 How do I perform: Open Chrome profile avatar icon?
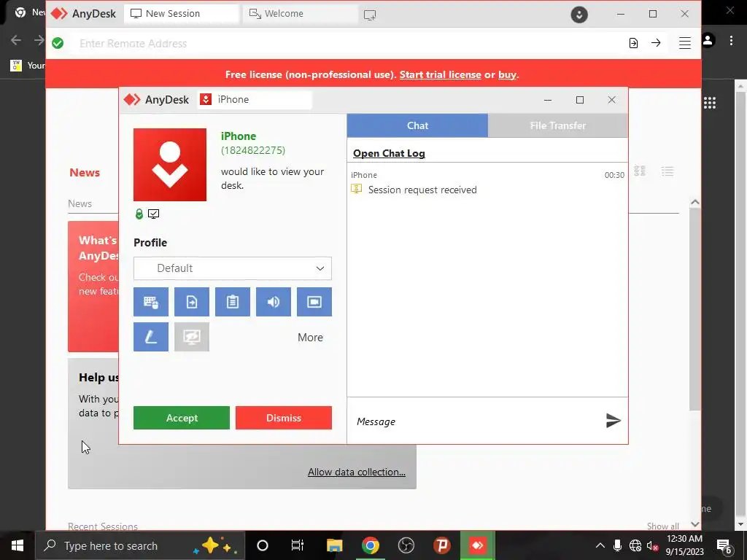[x=708, y=41]
